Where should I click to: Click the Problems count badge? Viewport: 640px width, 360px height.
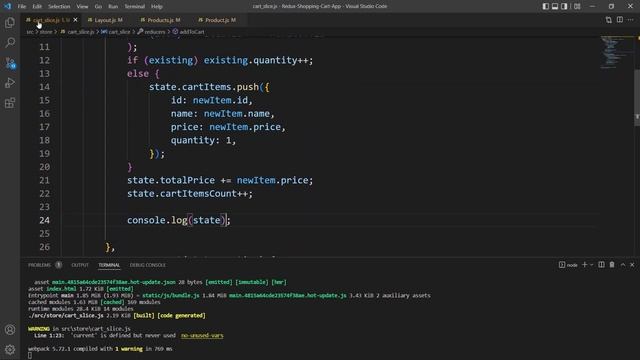[x=58, y=265]
